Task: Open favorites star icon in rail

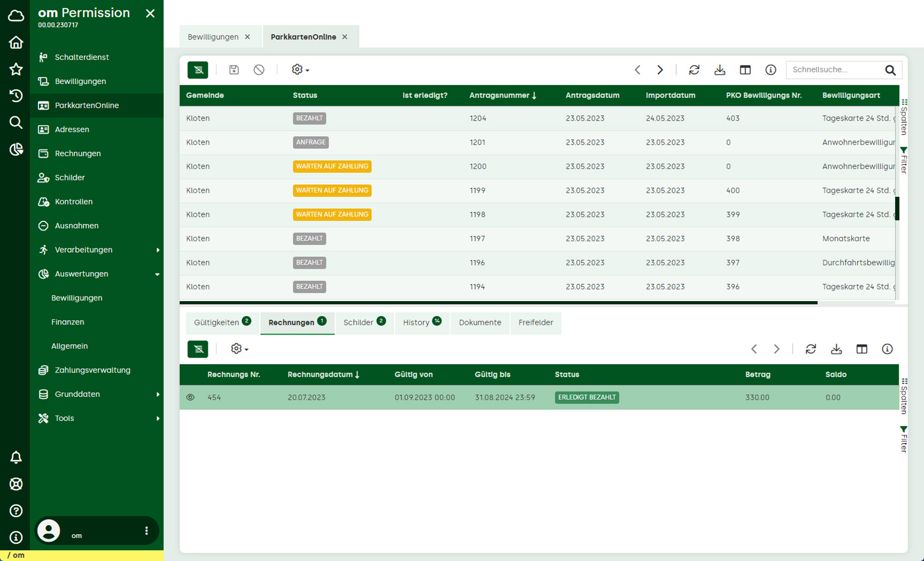Action: tap(16, 69)
